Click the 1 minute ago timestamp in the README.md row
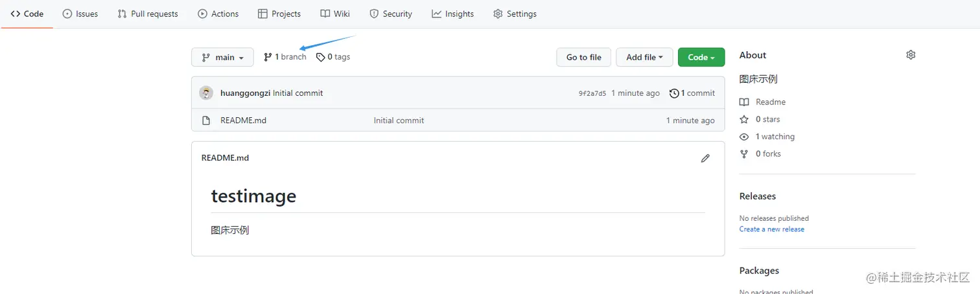The width and height of the screenshot is (980, 294). pyautogui.click(x=690, y=120)
